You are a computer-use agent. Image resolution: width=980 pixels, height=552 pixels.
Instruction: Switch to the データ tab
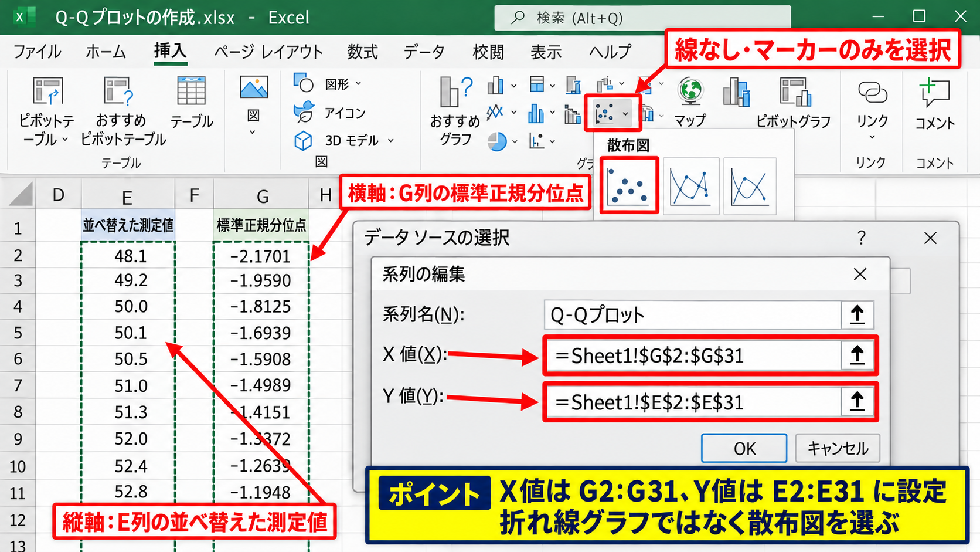point(424,52)
